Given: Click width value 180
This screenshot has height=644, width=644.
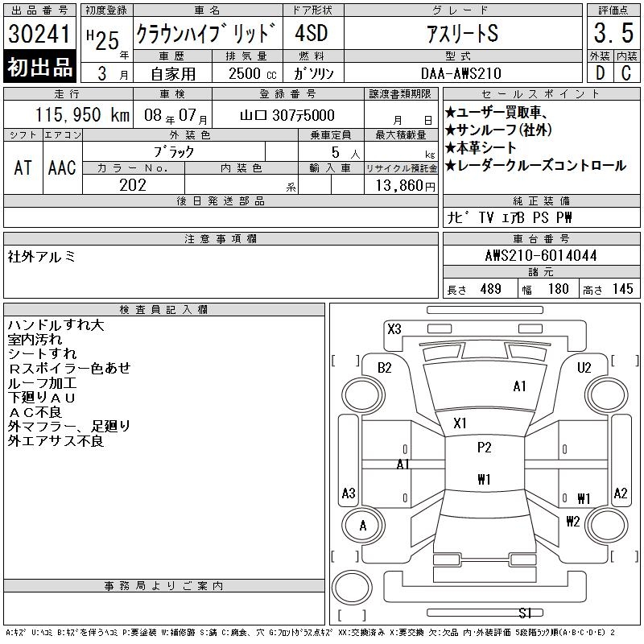Looking at the screenshot, I should (558, 289).
